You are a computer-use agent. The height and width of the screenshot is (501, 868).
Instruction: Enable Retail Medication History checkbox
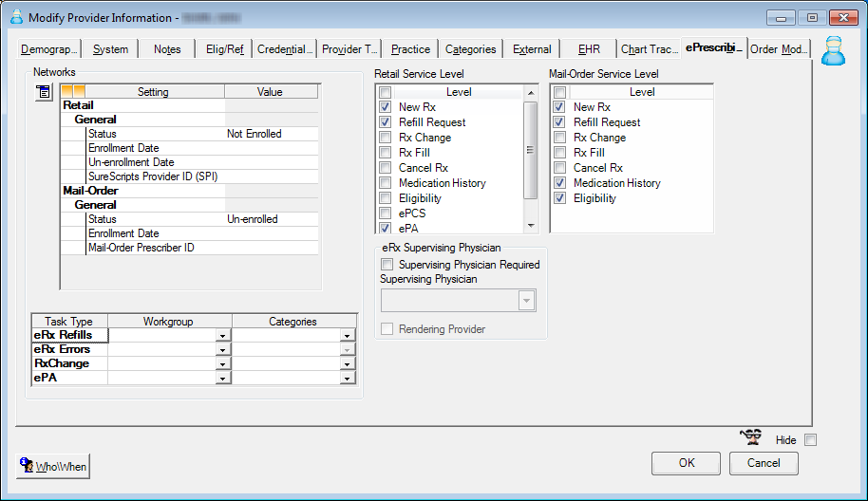pyautogui.click(x=386, y=182)
